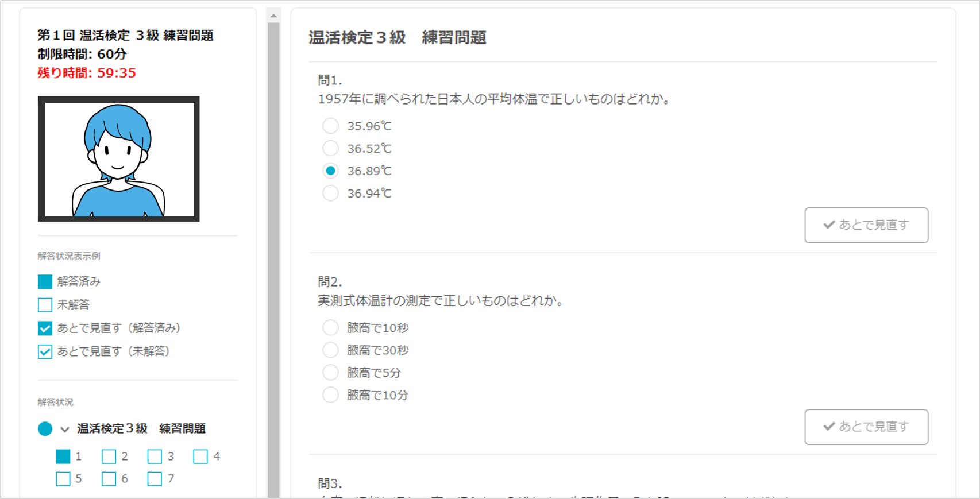980x499 pixels.
Task: Click あとで見直す button for question 1
Action: coord(866,225)
